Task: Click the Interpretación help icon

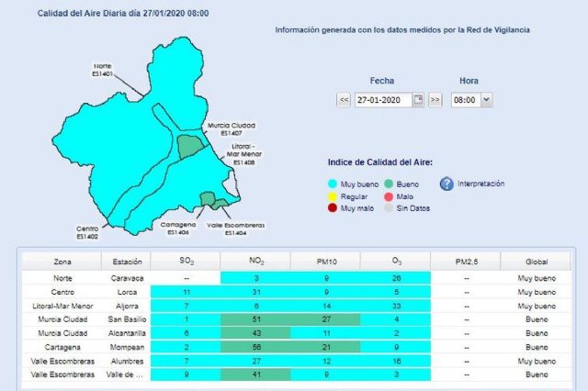Action: (447, 184)
